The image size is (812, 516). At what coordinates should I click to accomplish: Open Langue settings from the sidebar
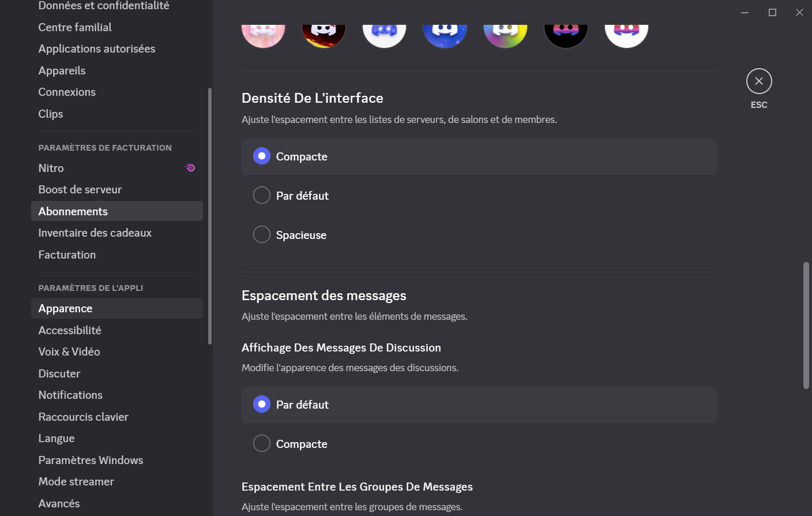click(57, 438)
